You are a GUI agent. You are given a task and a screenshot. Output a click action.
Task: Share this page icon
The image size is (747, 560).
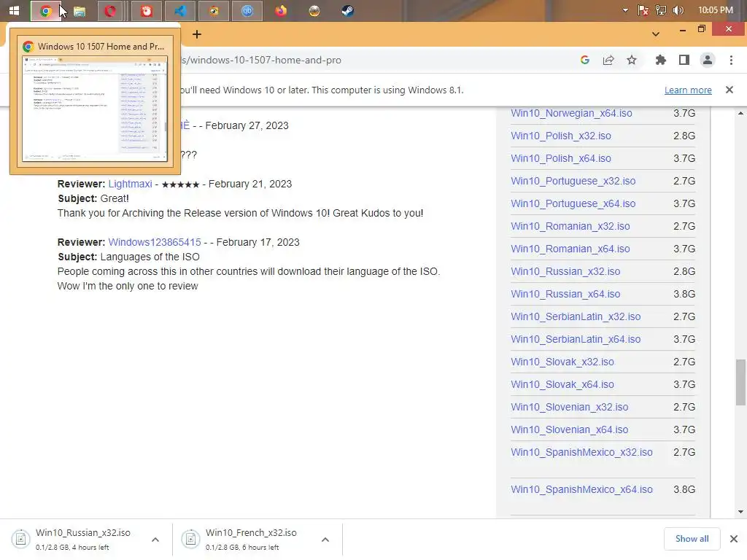tap(608, 60)
